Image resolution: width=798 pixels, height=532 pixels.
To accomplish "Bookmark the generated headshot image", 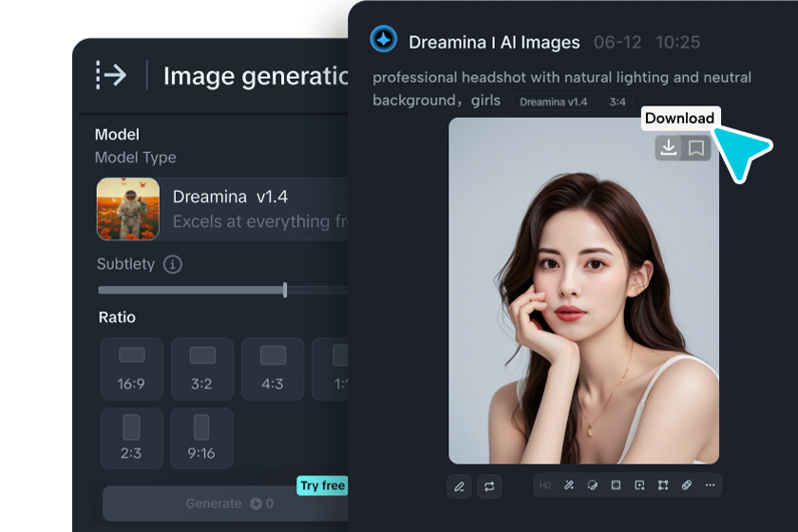I will 696,148.
